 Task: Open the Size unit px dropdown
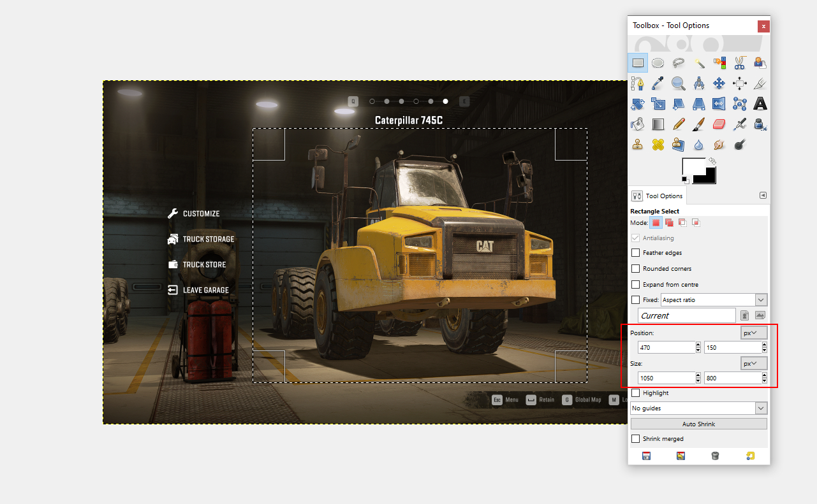point(753,363)
